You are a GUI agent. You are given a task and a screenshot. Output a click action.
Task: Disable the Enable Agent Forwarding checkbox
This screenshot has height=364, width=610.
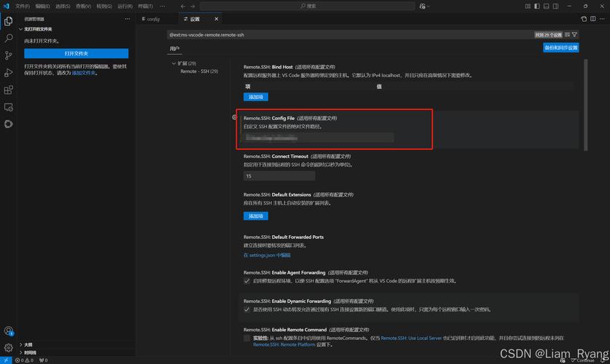pos(247,280)
